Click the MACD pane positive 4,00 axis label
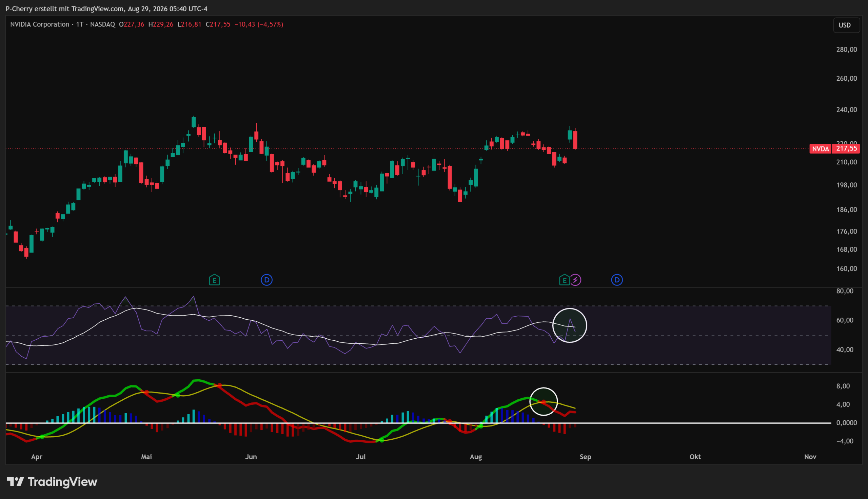This screenshot has width=868, height=499. click(x=843, y=404)
